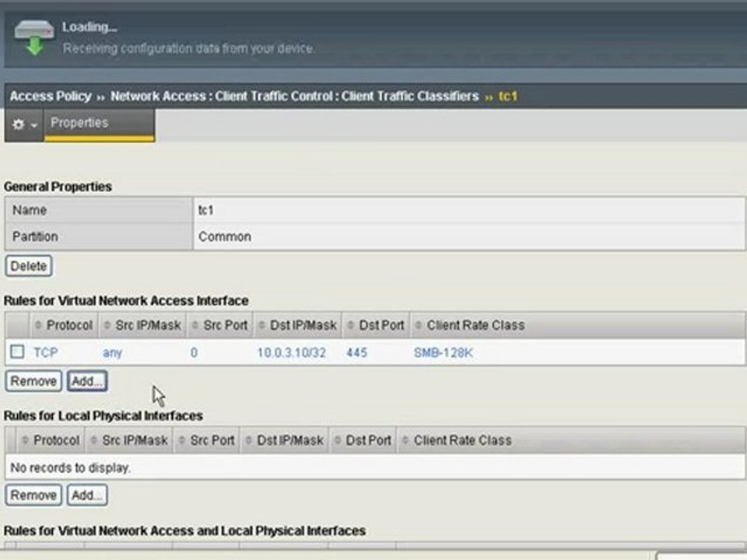Image resolution: width=747 pixels, height=560 pixels.
Task: Add rule for Virtual Network Access Interface
Action: [x=87, y=381]
